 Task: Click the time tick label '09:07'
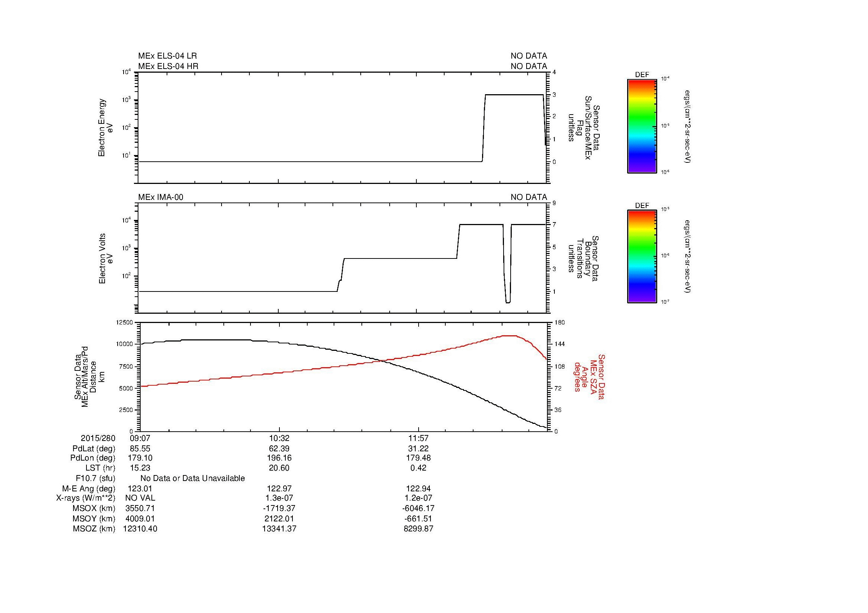[140, 438]
